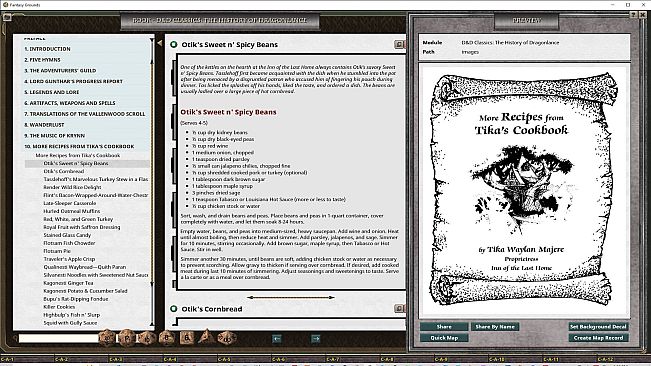Select the More Recipes from Tika's Cookbook subsection

[x=78, y=155]
